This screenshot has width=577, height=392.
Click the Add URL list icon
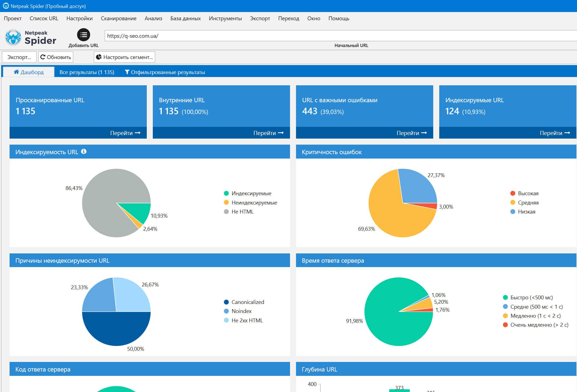[x=83, y=35]
